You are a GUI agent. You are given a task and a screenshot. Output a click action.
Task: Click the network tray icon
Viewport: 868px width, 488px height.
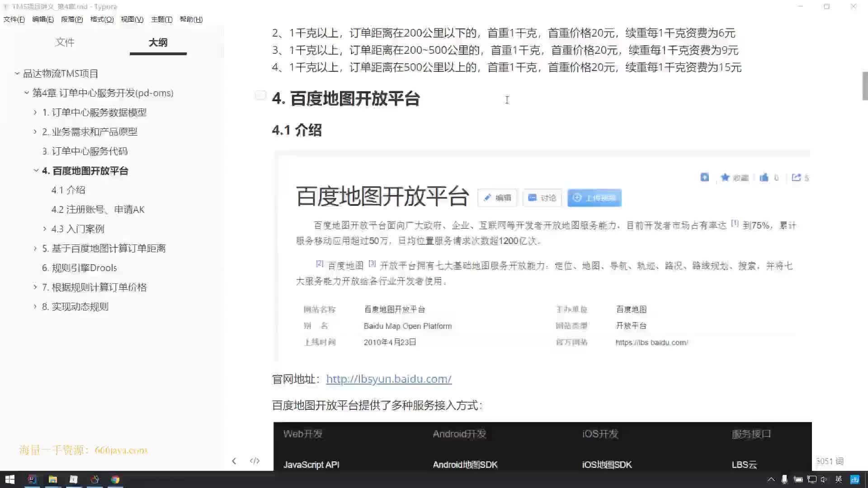coord(812,479)
